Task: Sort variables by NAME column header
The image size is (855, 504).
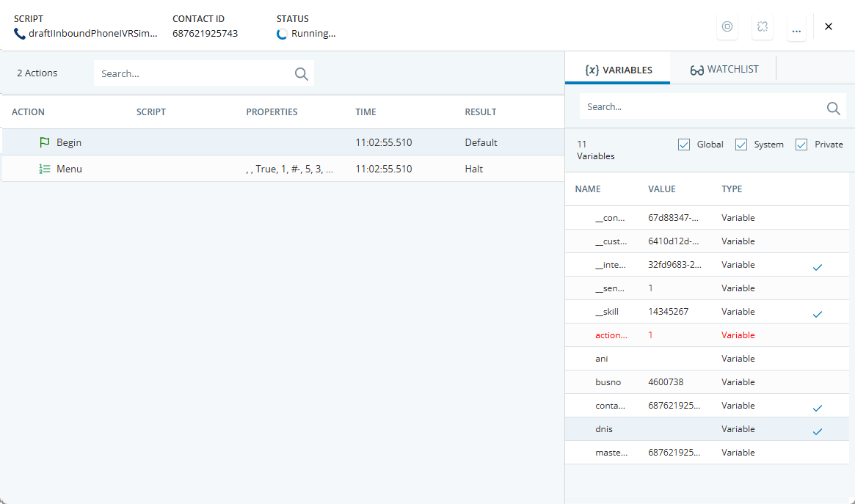Action: (588, 189)
